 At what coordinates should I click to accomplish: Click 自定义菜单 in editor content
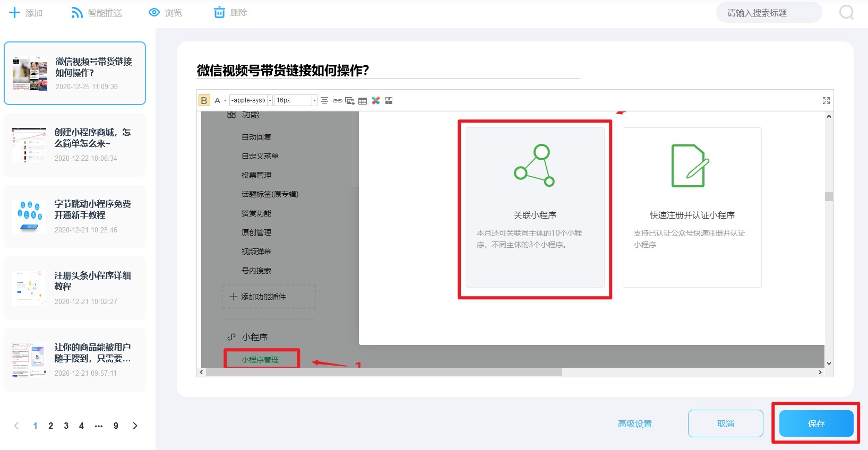(x=260, y=156)
